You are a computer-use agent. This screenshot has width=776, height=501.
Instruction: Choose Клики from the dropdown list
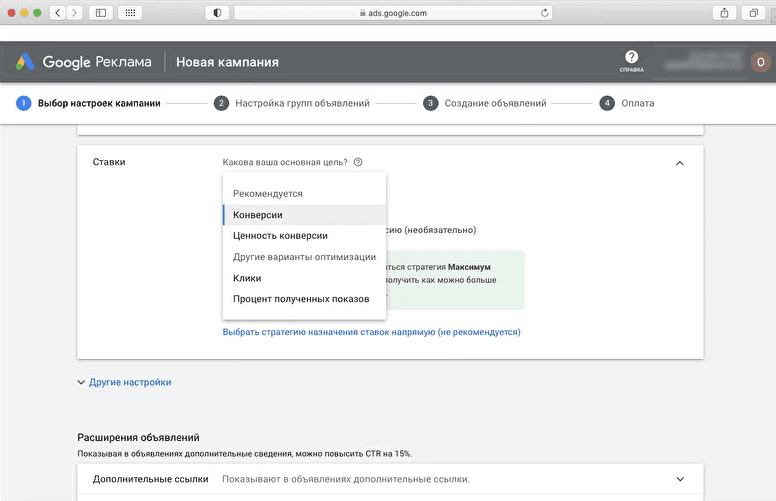click(x=304, y=278)
